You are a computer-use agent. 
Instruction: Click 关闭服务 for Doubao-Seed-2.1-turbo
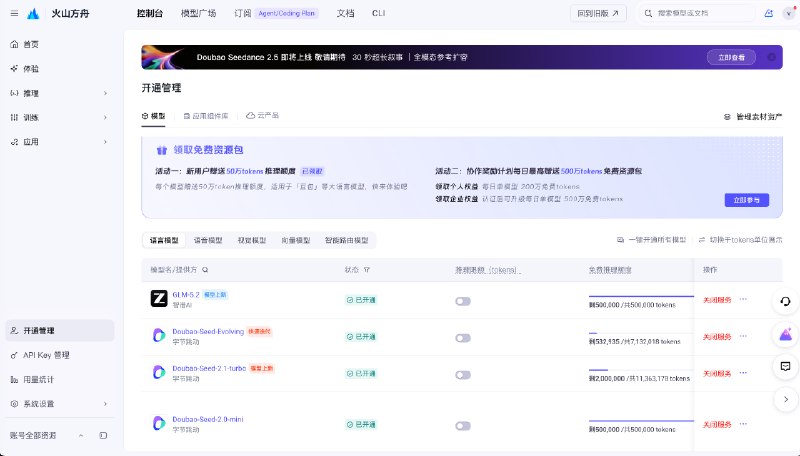(x=717, y=373)
